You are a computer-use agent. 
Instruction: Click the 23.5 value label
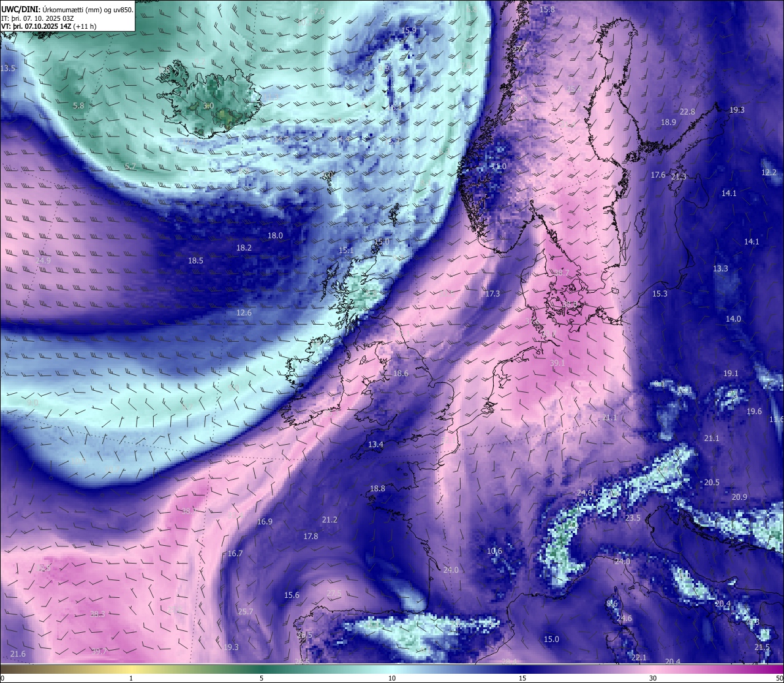coord(633,518)
